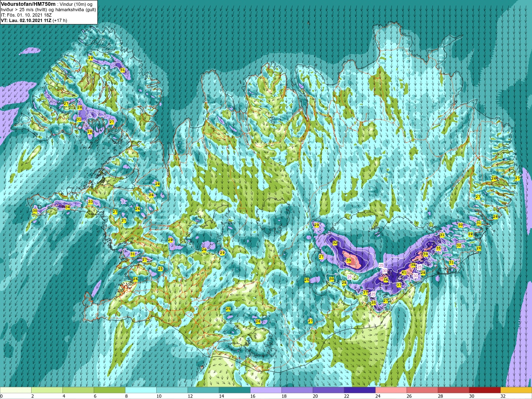Image resolution: width=532 pixels, height=399 pixels.
Task: Pick the dark red 30–32 m/s legend swatch
Action: pos(485,390)
